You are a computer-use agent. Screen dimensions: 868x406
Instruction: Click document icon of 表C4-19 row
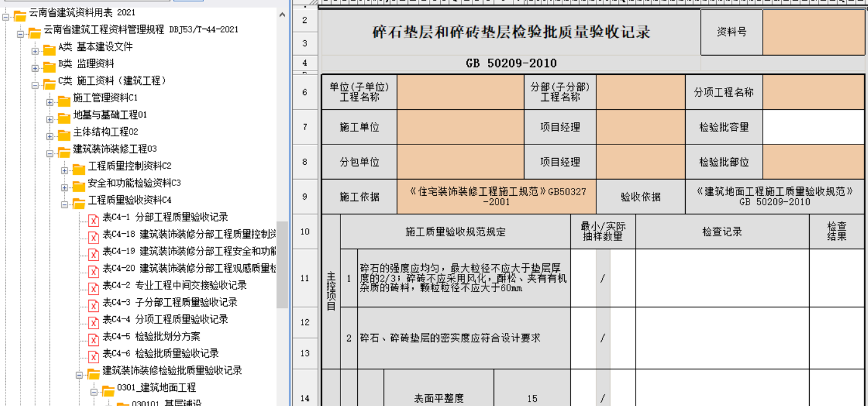(93, 254)
